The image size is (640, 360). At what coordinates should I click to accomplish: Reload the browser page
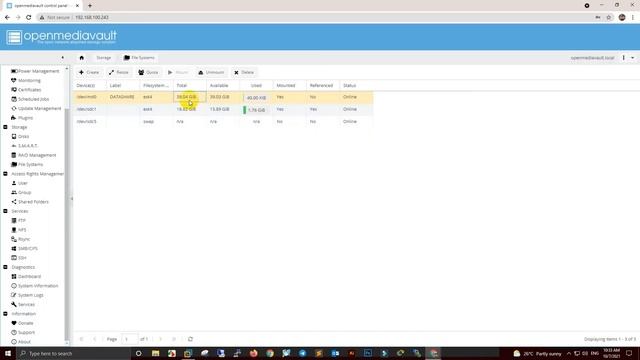tap(29, 18)
